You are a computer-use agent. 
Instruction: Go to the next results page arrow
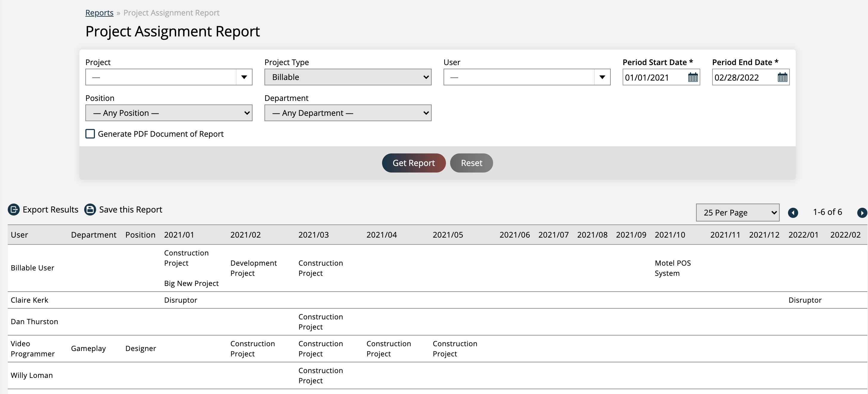click(862, 212)
